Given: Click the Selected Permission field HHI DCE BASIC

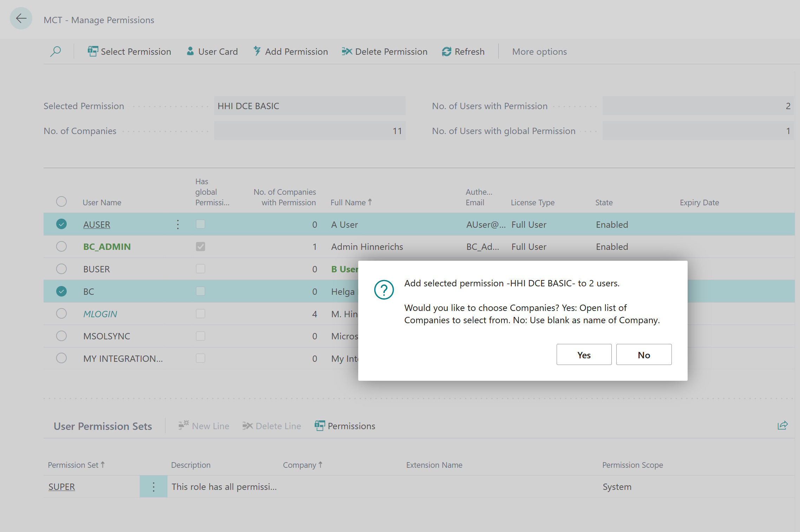Looking at the screenshot, I should click(309, 106).
